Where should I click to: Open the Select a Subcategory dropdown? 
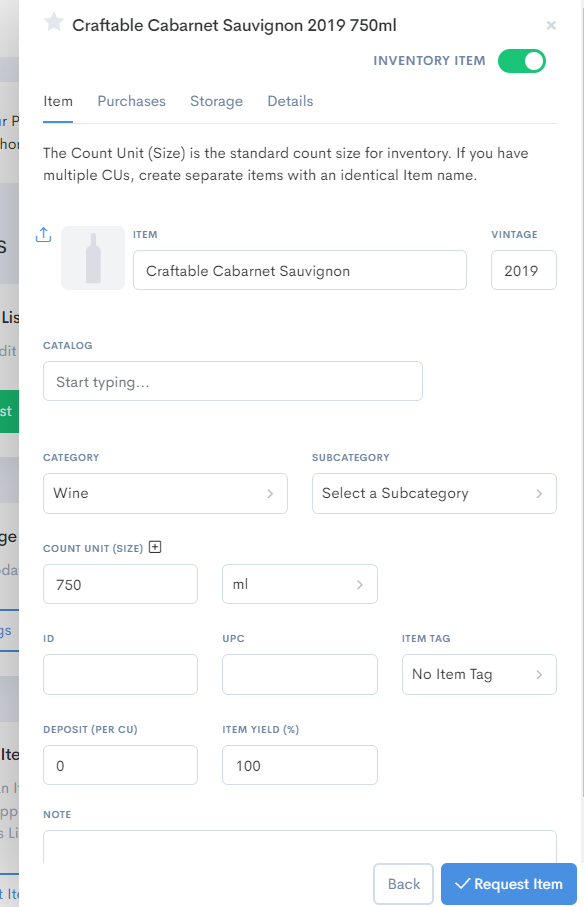[x=434, y=493]
